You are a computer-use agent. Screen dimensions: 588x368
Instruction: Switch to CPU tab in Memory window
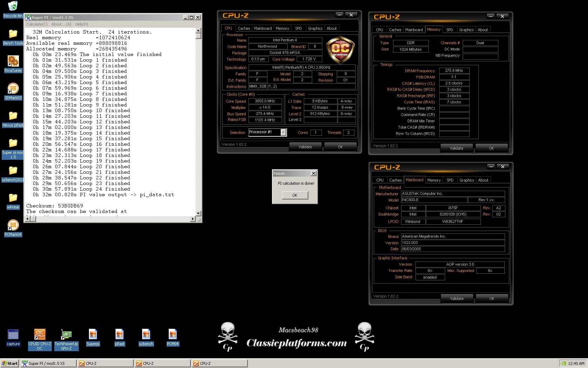coord(379,30)
